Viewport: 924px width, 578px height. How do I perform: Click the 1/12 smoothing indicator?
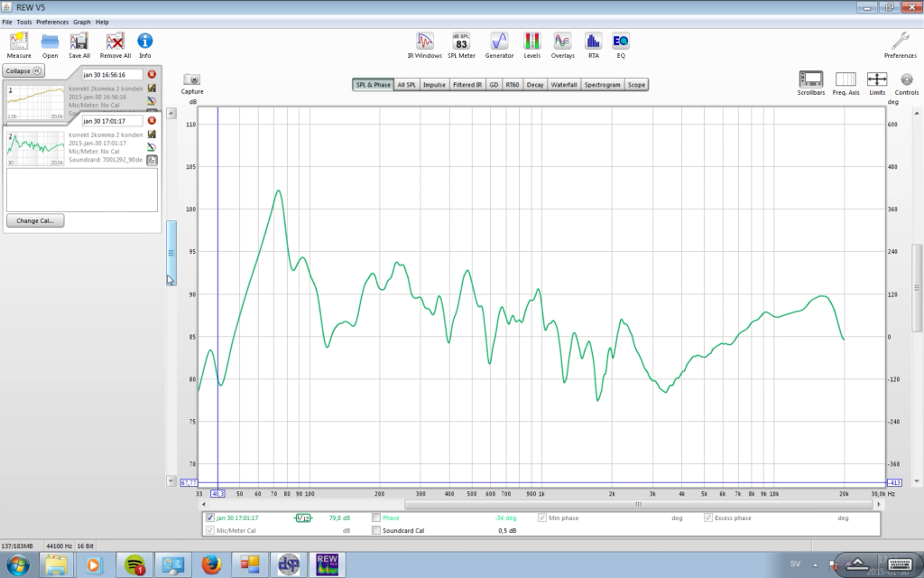(x=303, y=517)
